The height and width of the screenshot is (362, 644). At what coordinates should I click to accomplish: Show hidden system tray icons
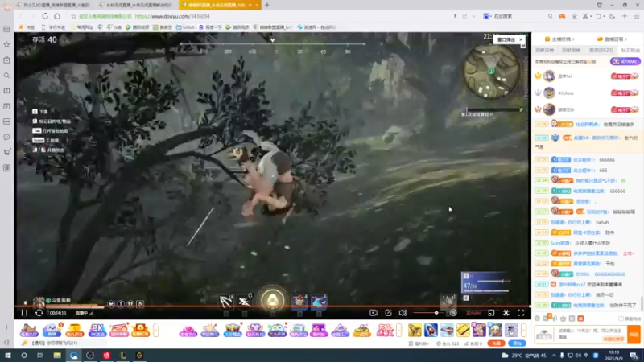(x=554, y=356)
